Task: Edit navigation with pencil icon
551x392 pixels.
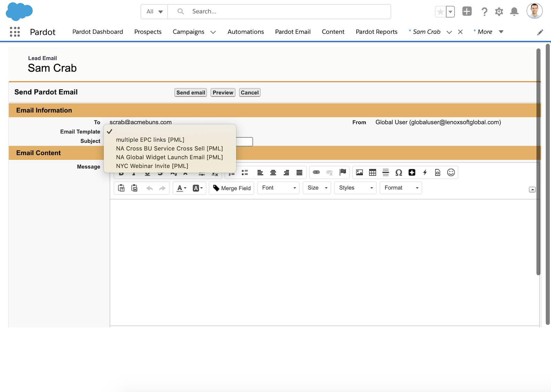Action: [540, 32]
